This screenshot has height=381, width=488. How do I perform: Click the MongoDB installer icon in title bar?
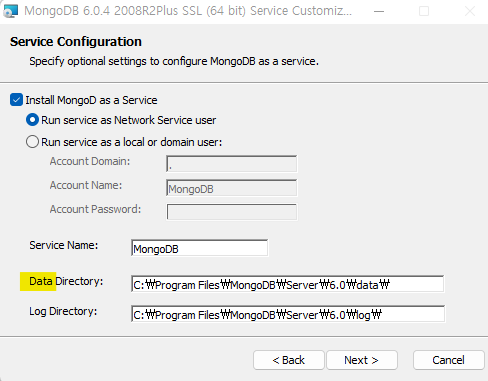pos(10,11)
